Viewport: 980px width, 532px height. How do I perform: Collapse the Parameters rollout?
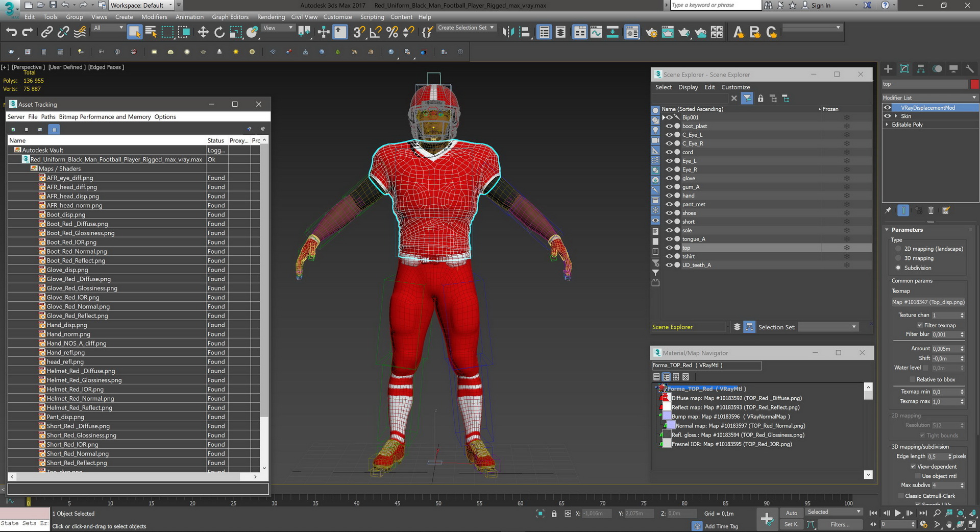907,230
